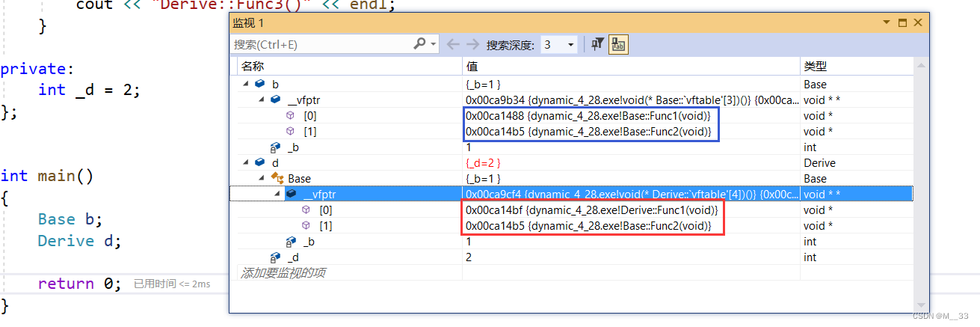Click the 名称 column header
Screen dimensions: 980x327
(x=253, y=67)
